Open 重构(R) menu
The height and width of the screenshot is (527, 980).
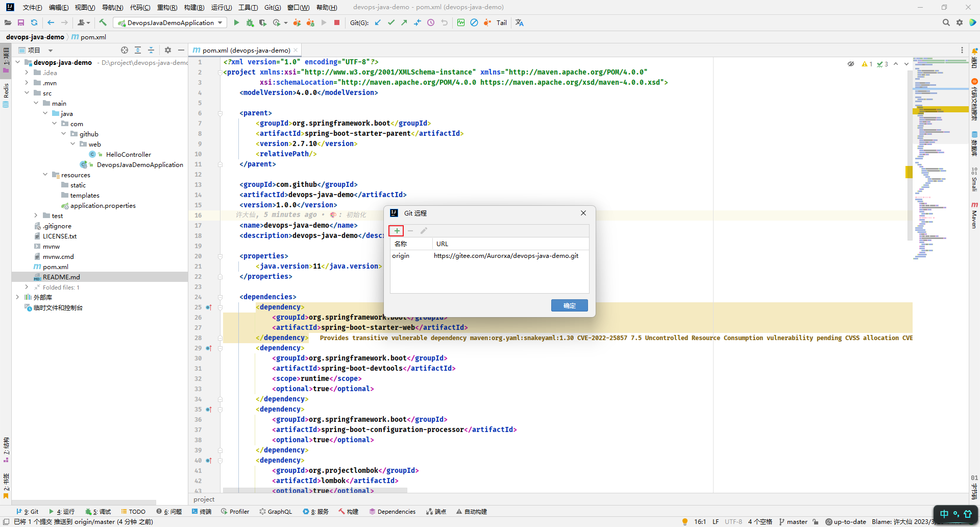[x=167, y=7]
